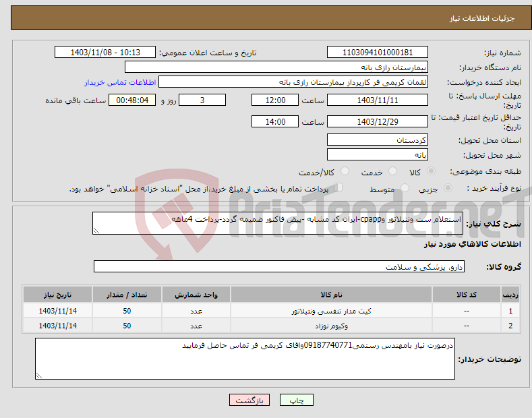Screen dimensions: 532x418
Task: Click row number 1 in the table
Action: [x=510, y=311]
